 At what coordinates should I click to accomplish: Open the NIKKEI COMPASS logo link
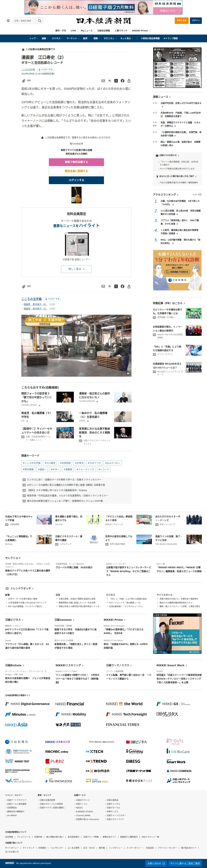point(179,771)
